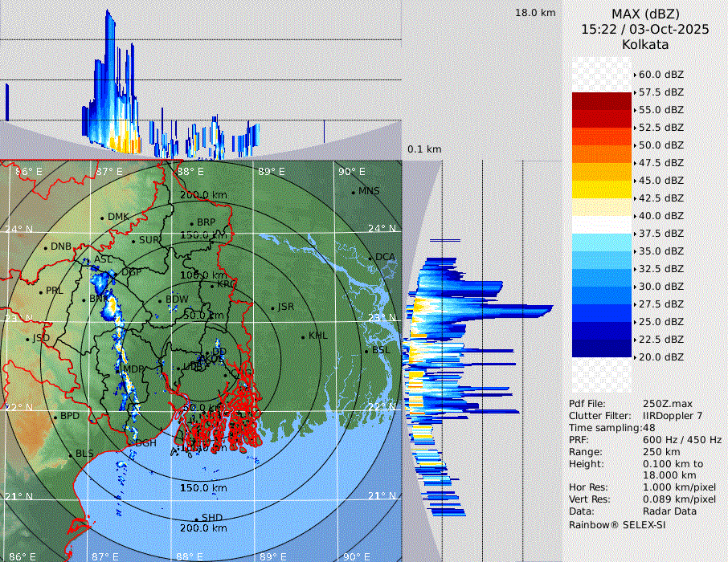
Task: Click the arrow tick beside 40.0 dBZ
Action: pyautogui.click(x=635, y=216)
